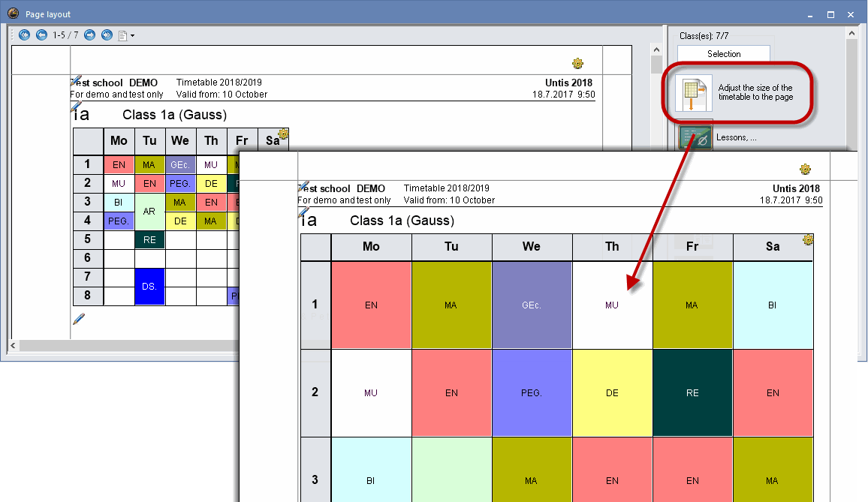This screenshot has width=868, height=502.
Task: Open the gear icon at the top of the enlarged preview
Action: click(x=805, y=169)
